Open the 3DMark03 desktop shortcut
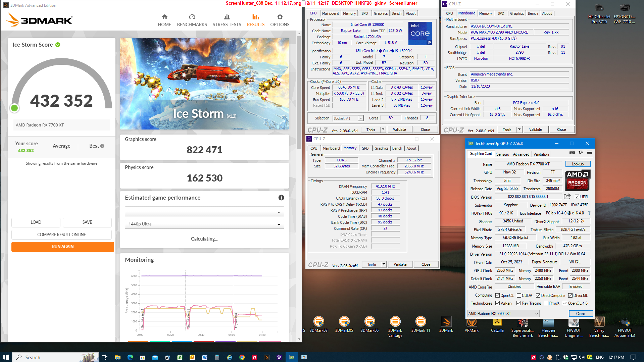The height and width of the screenshot is (362, 644). click(x=318, y=324)
